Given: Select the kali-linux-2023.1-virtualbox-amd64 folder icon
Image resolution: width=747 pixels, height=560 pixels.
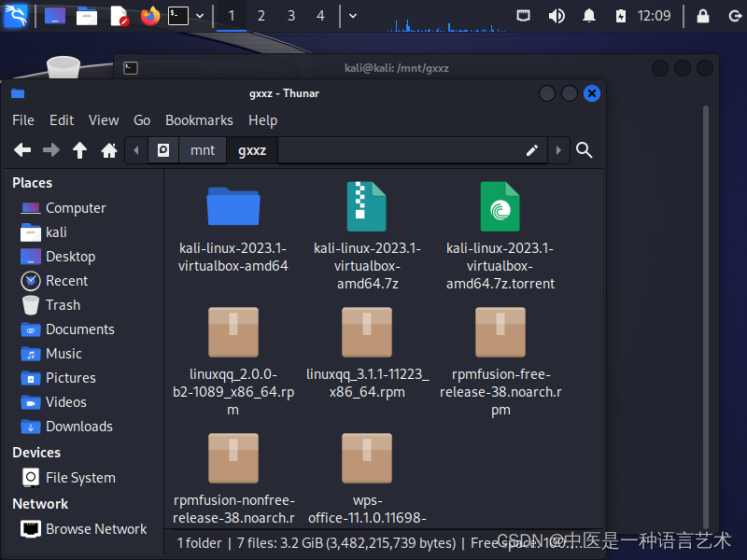Looking at the screenshot, I should tap(233, 206).
